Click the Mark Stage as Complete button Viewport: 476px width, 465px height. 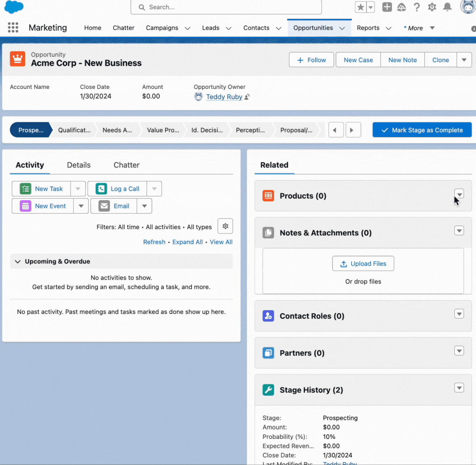tap(422, 130)
